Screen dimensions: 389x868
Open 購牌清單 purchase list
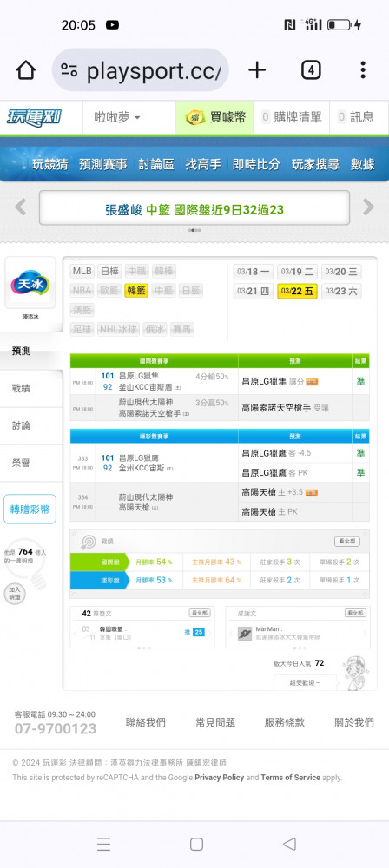(292, 117)
